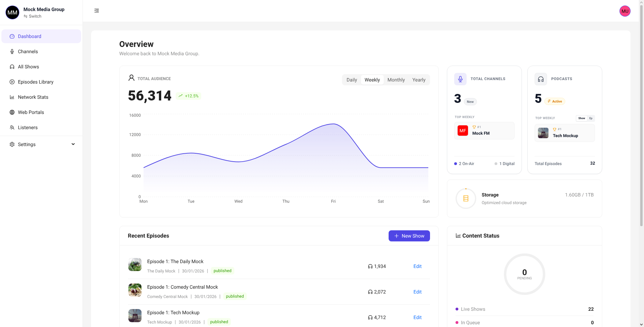View Network Stats via the chart icon
This screenshot has height=327, width=644.
pyautogui.click(x=12, y=97)
